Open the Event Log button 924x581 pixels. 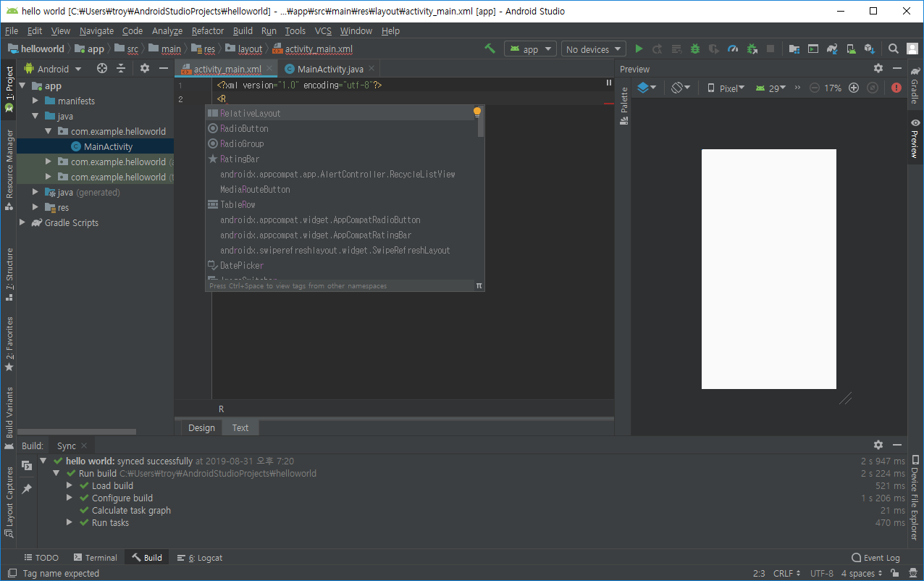click(x=875, y=557)
